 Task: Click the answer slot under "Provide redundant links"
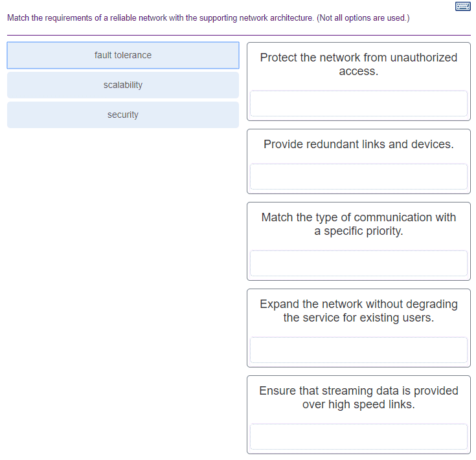click(358, 177)
